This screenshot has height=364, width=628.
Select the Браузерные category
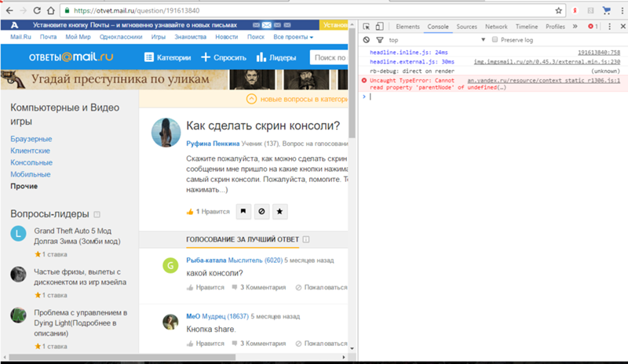31,139
